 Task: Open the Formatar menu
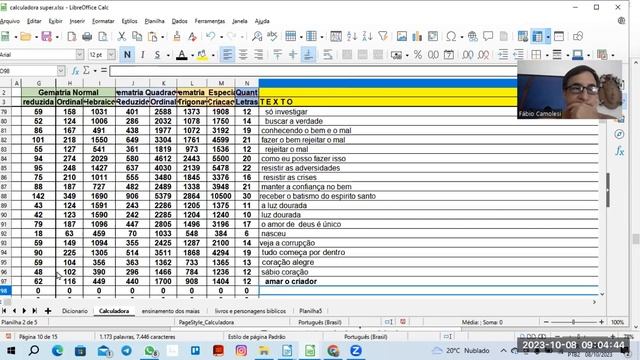pyautogui.click(x=103, y=21)
